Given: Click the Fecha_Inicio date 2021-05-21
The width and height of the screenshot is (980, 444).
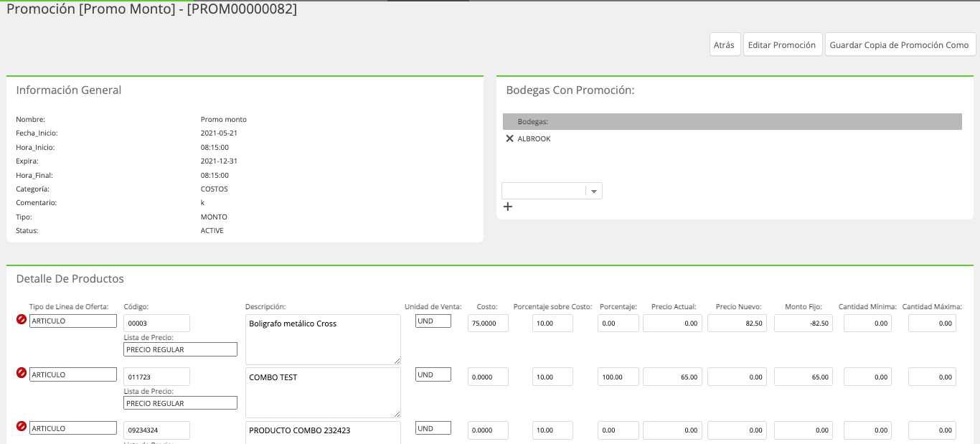Looking at the screenshot, I should (x=219, y=133).
